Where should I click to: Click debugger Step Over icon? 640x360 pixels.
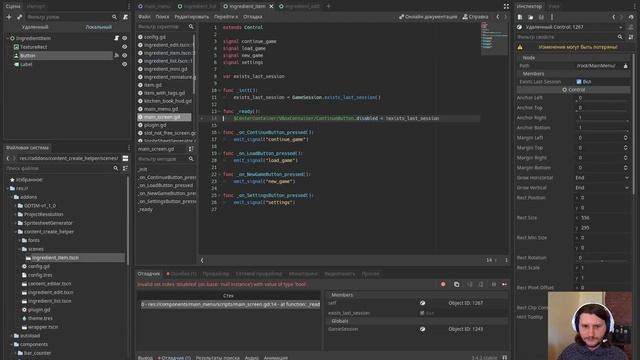point(481,284)
